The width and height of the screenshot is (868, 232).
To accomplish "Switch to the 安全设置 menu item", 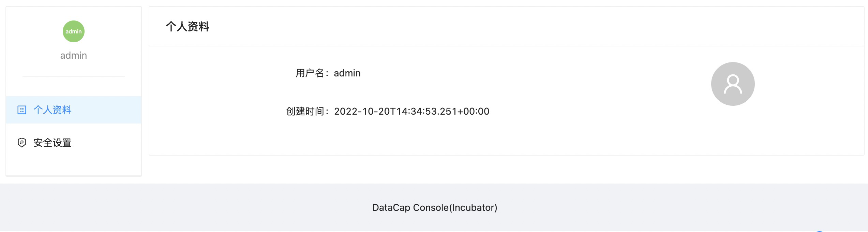I will coord(53,143).
